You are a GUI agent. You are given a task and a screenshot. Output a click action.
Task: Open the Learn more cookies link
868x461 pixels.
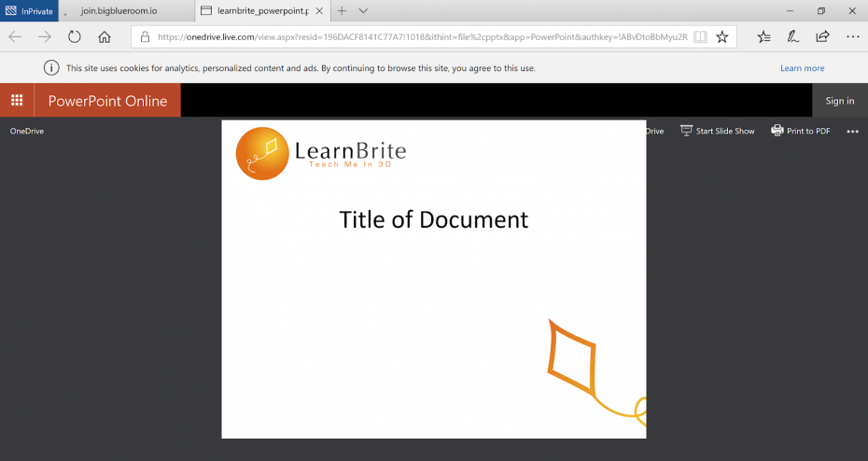pos(802,68)
